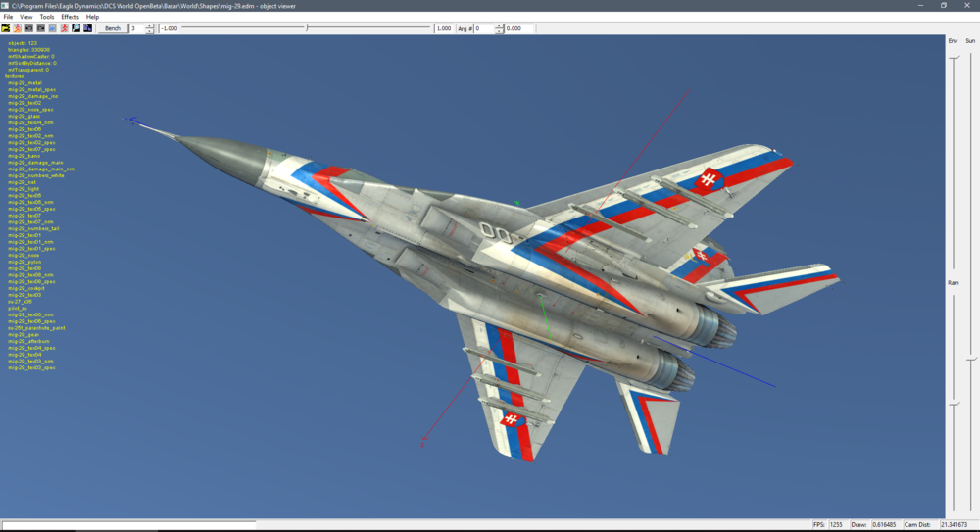This screenshot has height=532, width=980.
Task: Click the Rain label
Action: 953,282
